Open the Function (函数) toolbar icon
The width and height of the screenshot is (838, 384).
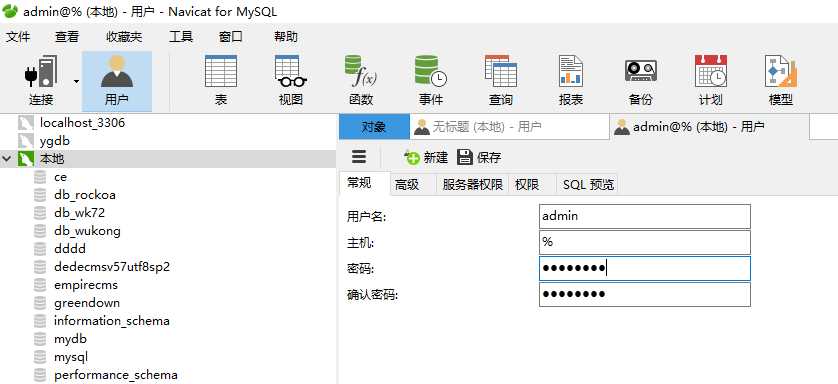(x=361, y=81)
